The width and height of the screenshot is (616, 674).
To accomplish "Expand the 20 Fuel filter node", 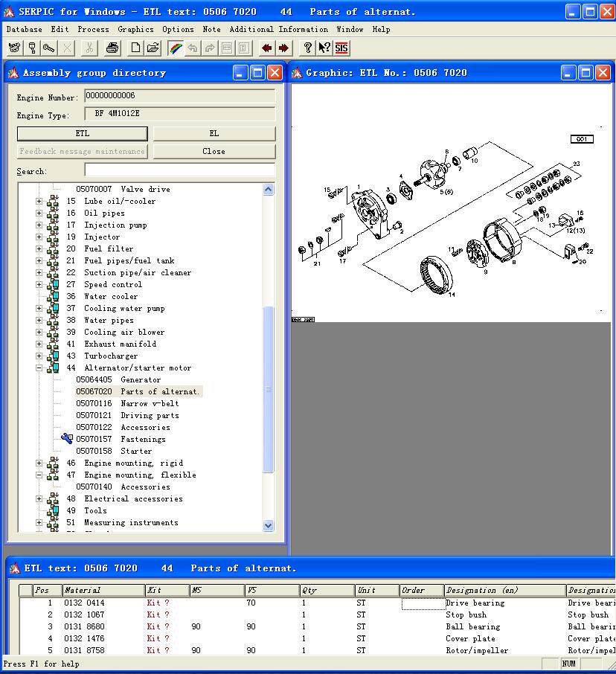I will 39,248.
